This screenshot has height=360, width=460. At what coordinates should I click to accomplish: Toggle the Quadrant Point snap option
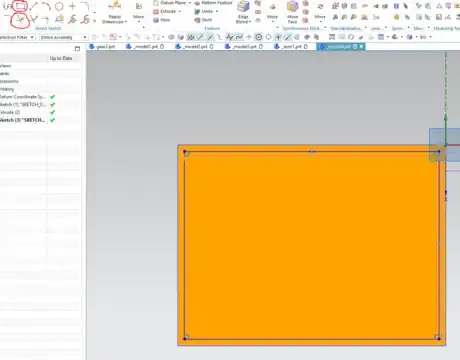click(268, 37)
